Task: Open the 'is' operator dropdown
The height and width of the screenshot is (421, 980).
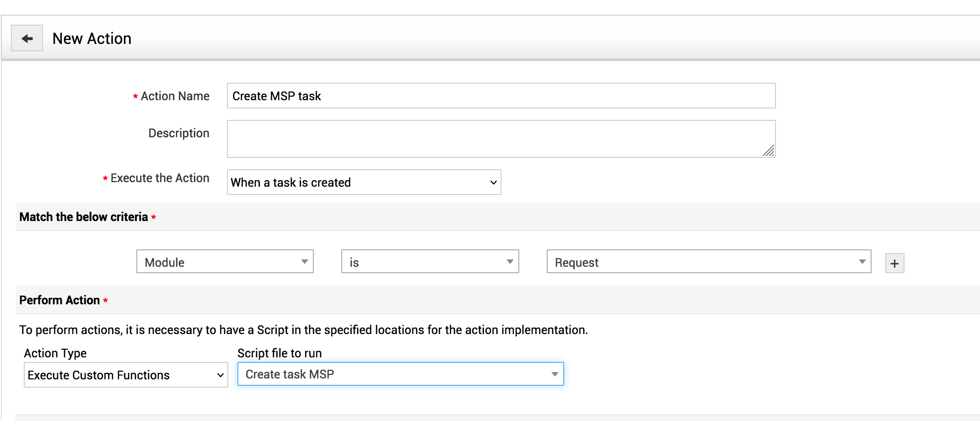Action: click(x=430, y=262)
